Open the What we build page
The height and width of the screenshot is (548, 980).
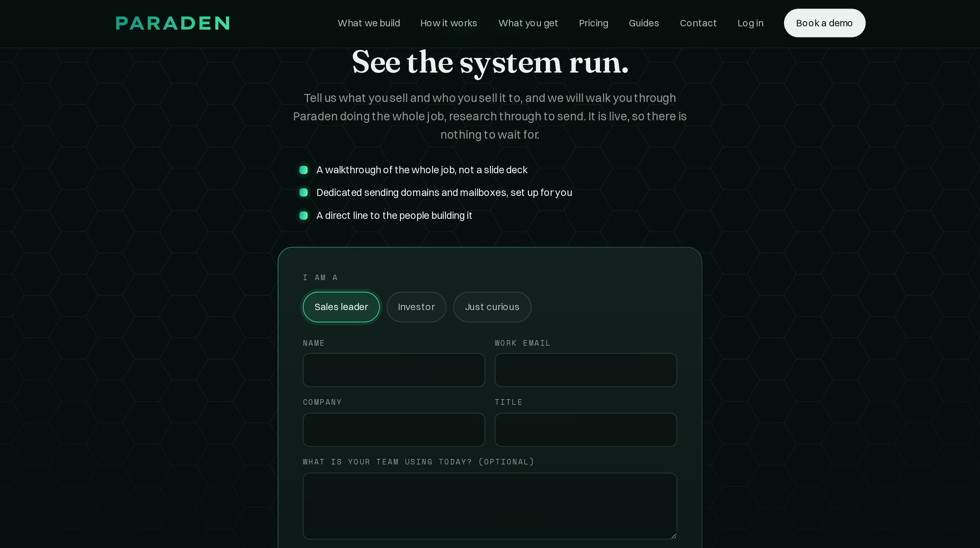pos(369,23)
